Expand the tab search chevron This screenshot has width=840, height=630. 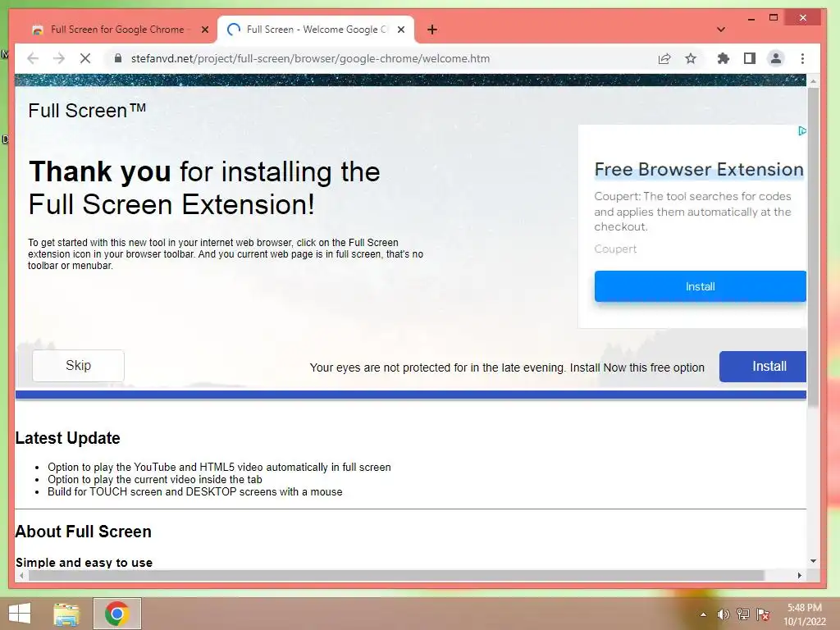(721, 30)
